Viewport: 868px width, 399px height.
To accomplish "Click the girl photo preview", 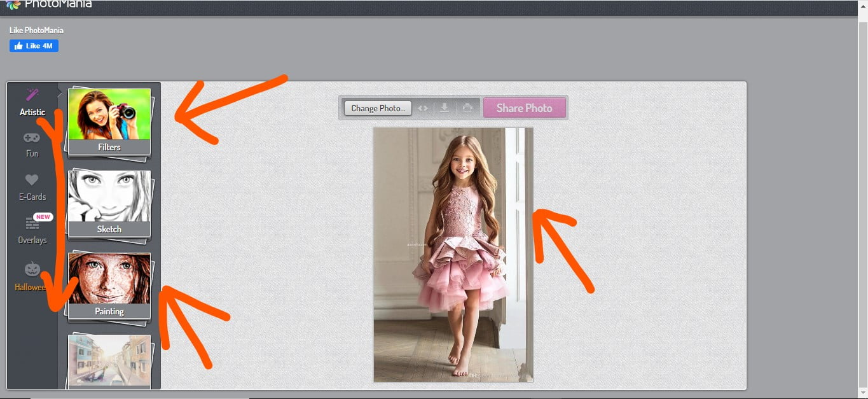I will pyautogui.click(x=453, y=255).
